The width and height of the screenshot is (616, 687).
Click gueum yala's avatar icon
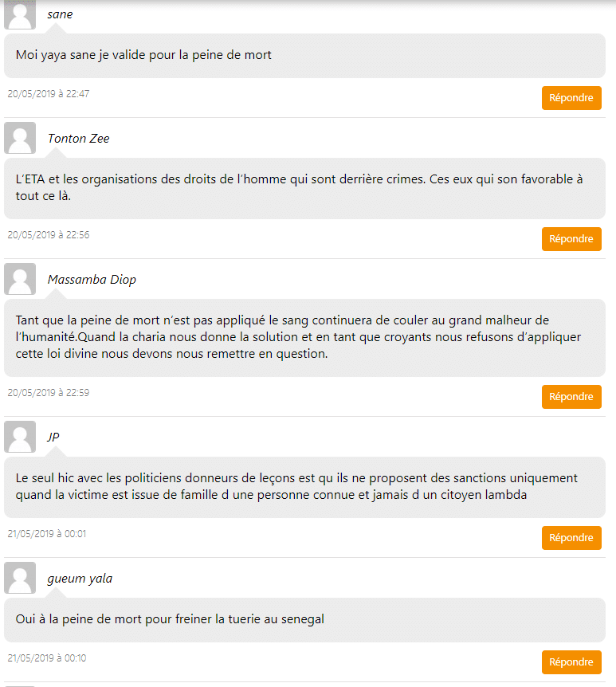pyautogui.click(x=20, y=578)
